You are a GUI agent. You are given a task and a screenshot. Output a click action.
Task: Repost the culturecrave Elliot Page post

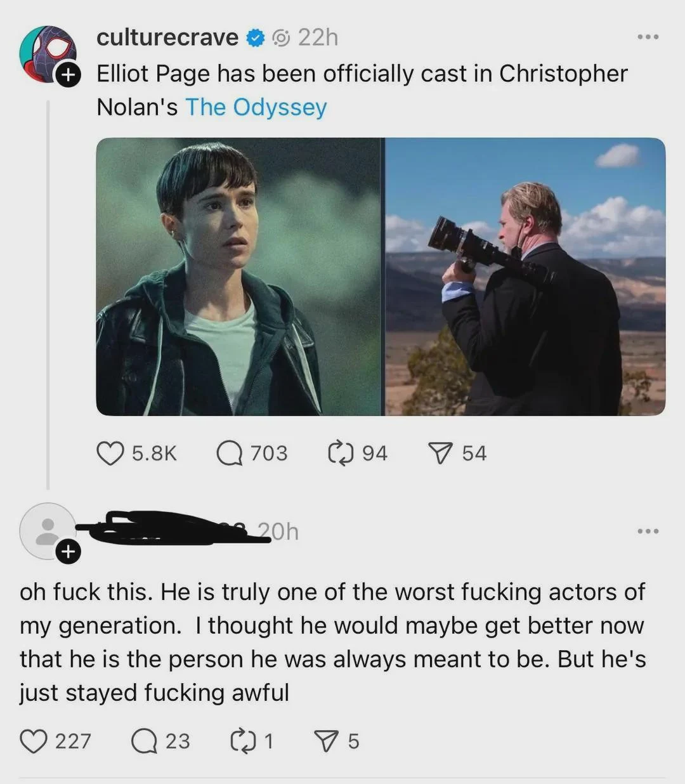341,453
